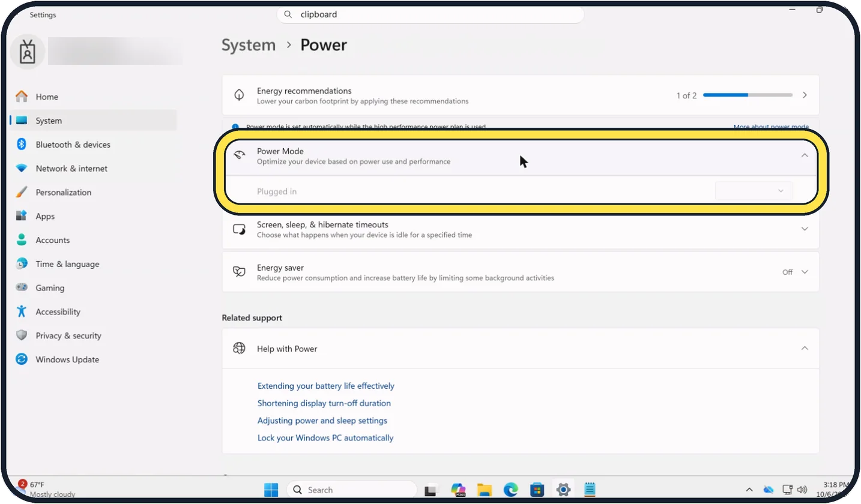This screenshot has height=504, width=861.
Task: Open the Apps icon in the sidebar
Action: point(22,216)
